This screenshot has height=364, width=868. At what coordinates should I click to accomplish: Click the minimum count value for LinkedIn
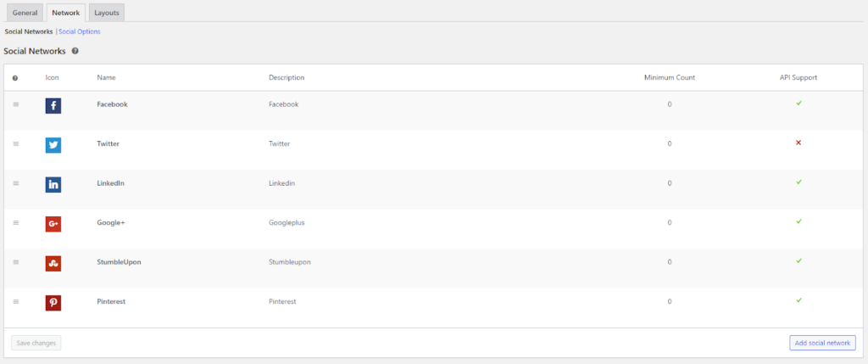click(x=670, y=182)
